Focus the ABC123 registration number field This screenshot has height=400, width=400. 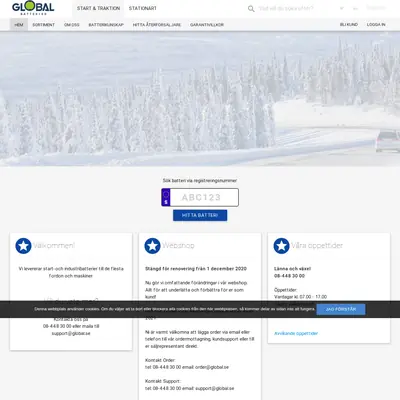pos(204,197)
